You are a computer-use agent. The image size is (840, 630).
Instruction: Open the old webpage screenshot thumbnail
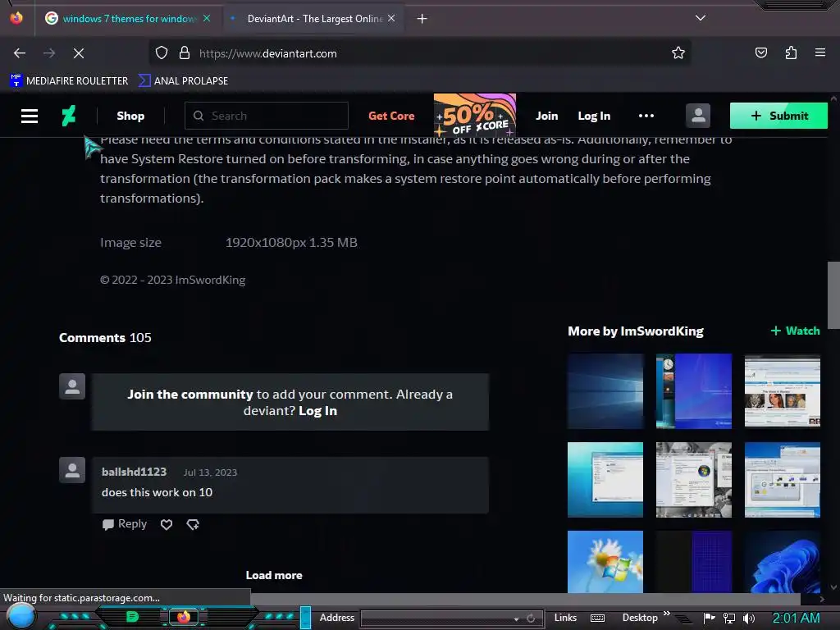click(782, 391)
